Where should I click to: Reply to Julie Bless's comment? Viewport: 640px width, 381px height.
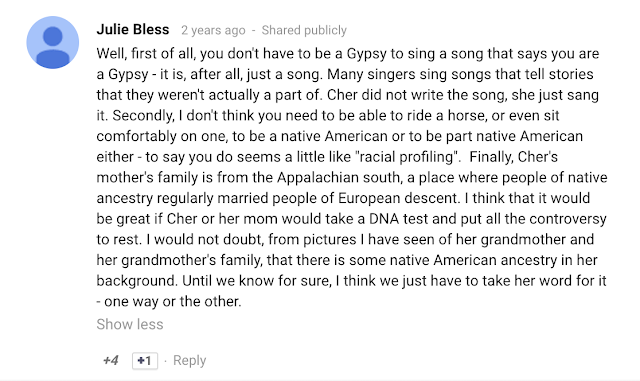(x=189, y=360)
